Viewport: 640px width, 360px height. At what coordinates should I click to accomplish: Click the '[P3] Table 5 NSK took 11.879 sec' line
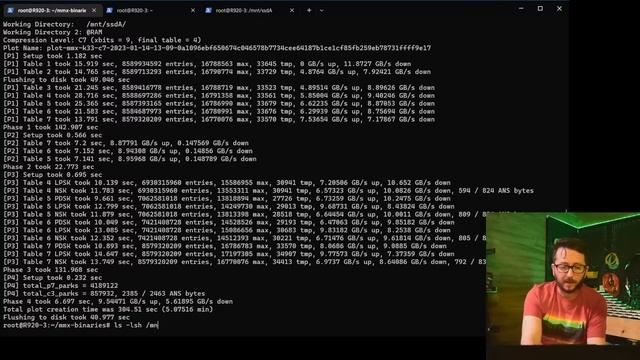pyautogui.click(x=244, y=214)
